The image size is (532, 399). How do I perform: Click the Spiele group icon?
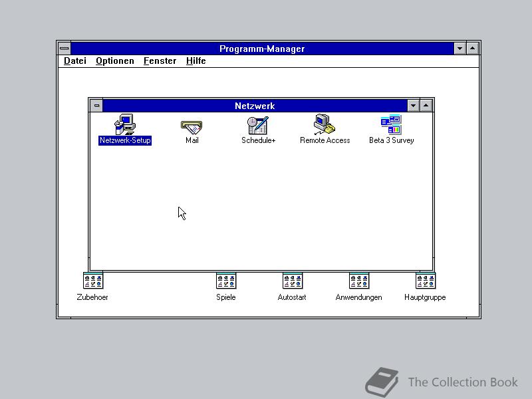point(226,281)
